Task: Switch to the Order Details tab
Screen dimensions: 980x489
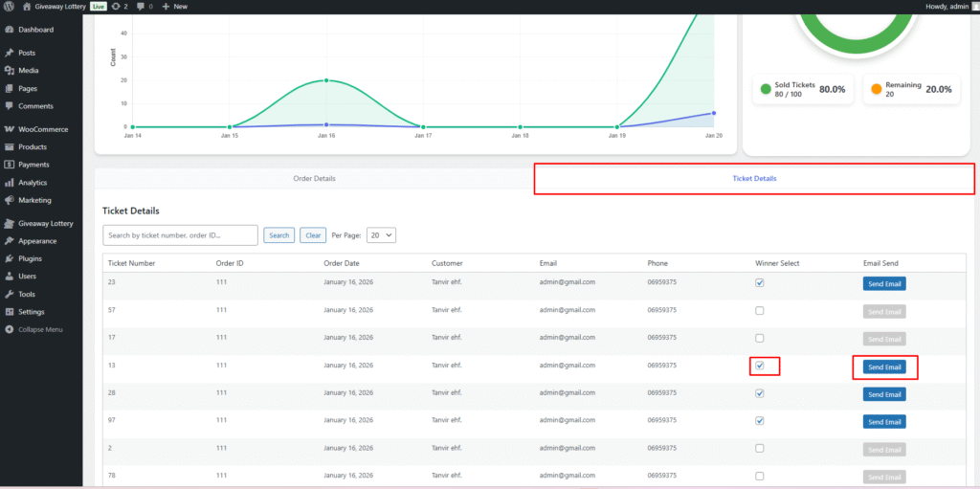Action: 314,179
